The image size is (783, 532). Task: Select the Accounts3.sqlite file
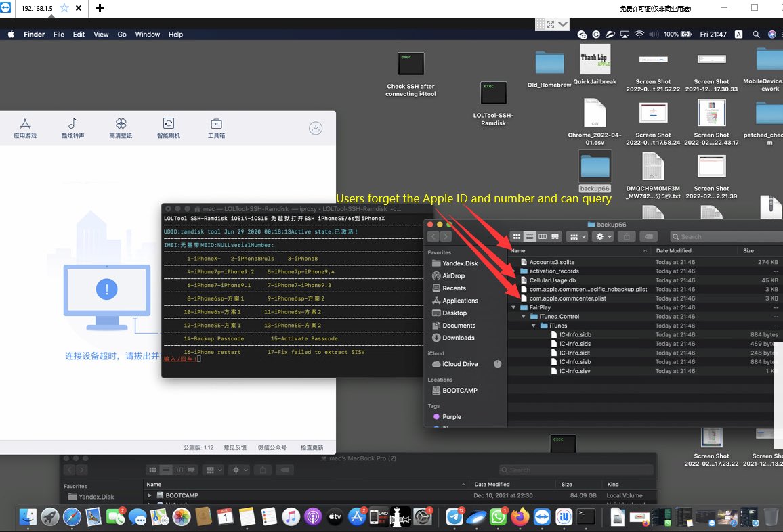point(552,262)
